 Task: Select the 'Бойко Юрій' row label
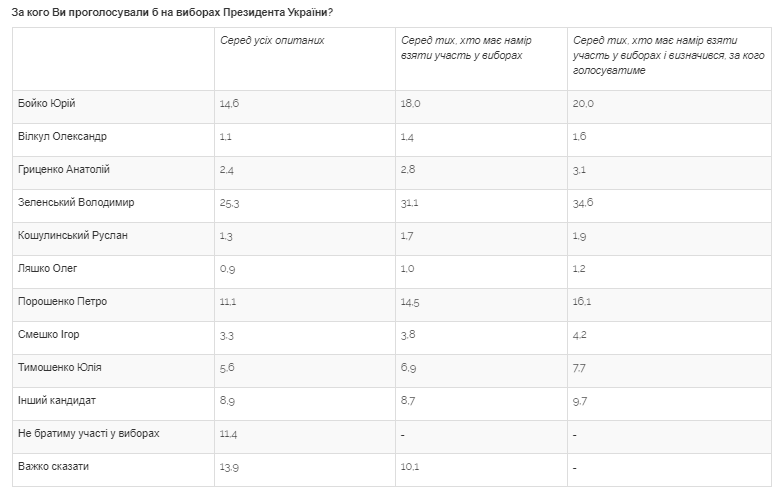pyautogui.click(x=47, y=104)
